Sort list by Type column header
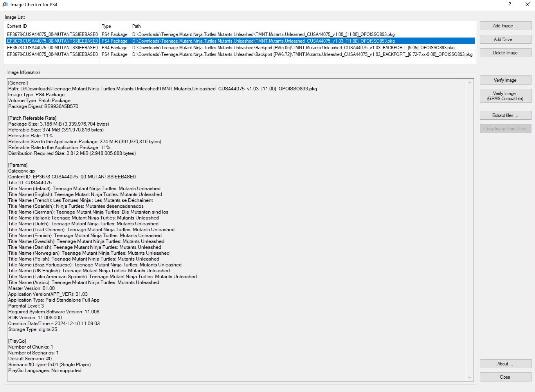This screenshot has height=392, width=535. (x=115, y=26)
